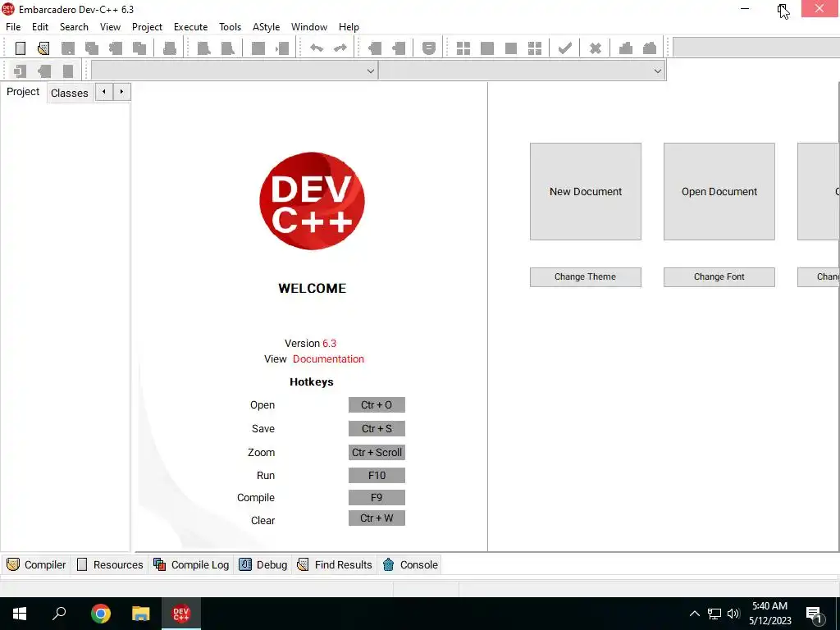This screenshot has height=630, width=840.
Task: Switch to the Project sidebar tab
Action: 23,92
